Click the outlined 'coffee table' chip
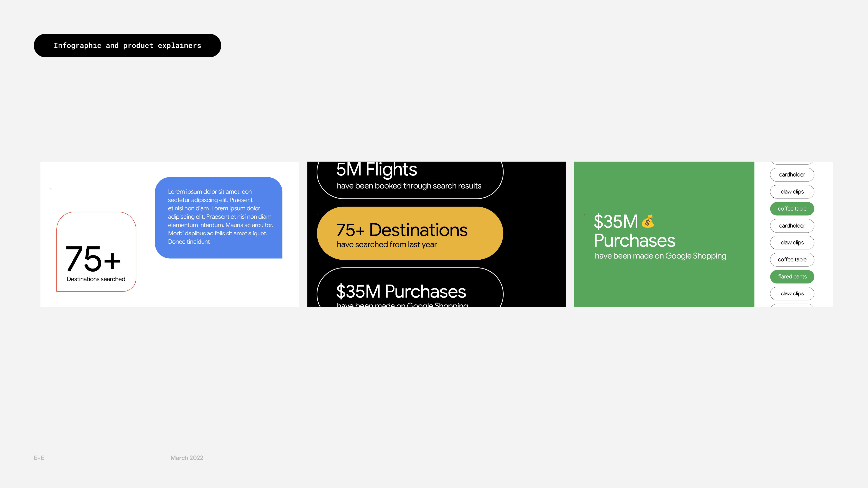 [792, 260]
